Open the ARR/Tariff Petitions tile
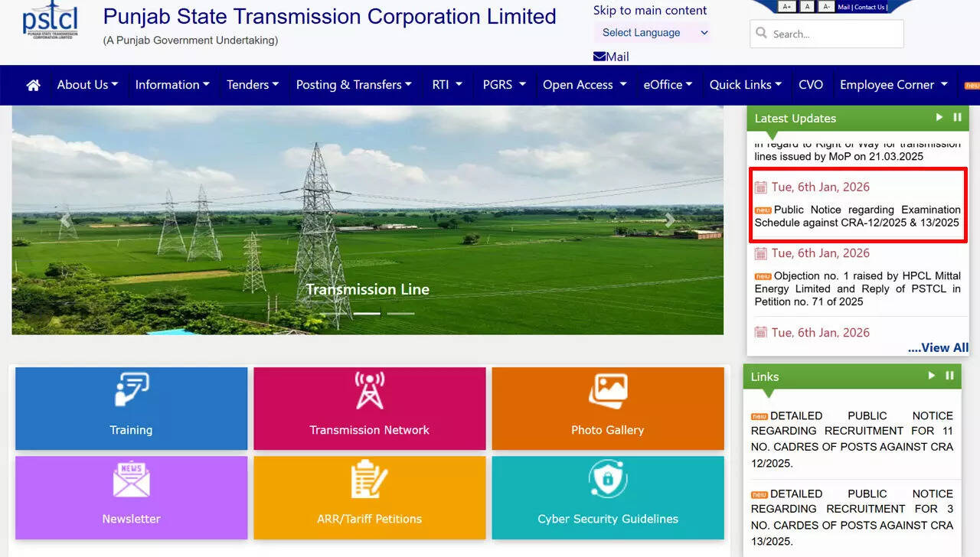Image resolution: width=980 pixels, height=557 pixels. pyautogui.click(x=369, y=497)
